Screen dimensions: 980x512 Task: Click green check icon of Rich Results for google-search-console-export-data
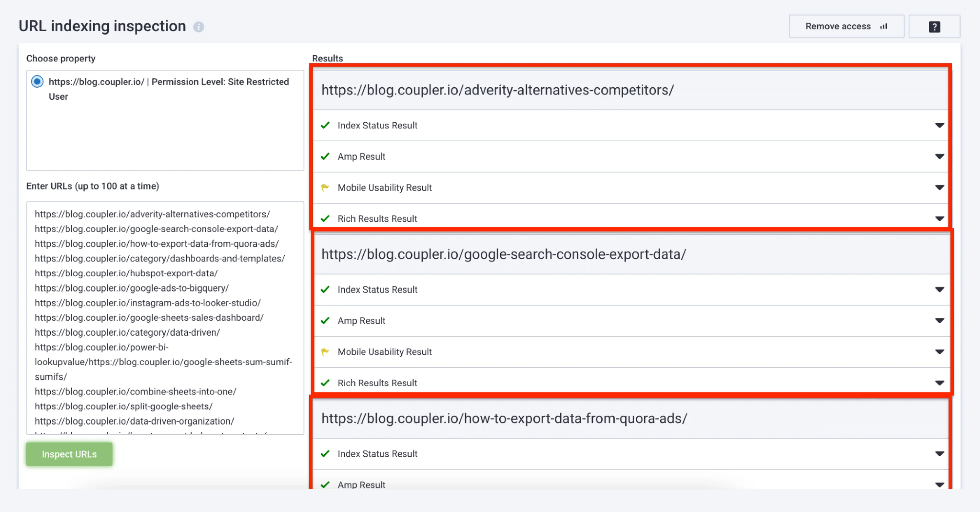(325, 383)
